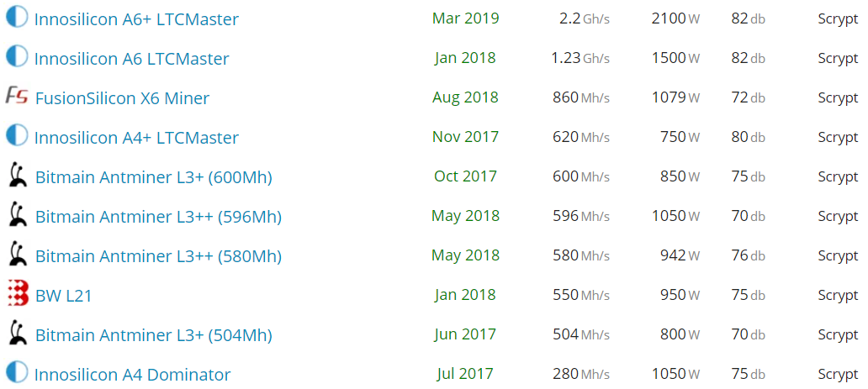Open the FusionSilicon X6 Miner link
Viewport: 868px width, 389px height.
[122, 98]
